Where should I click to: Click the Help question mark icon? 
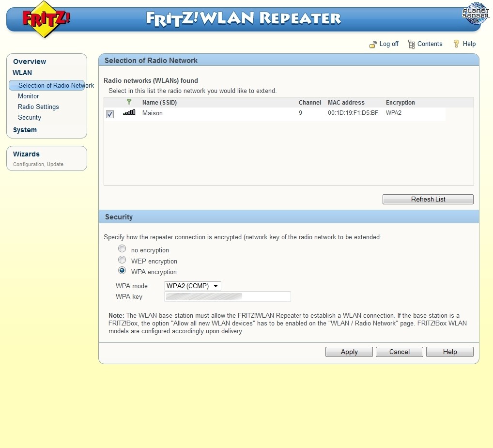point(456,44)
